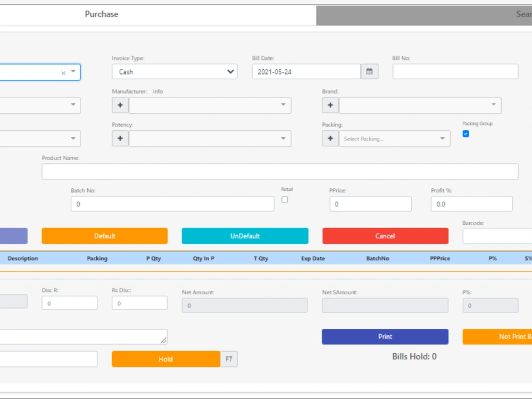This screenshot has height=399, width=532.
Task: Click the Net Amount field
Action: tap(245, 305)
